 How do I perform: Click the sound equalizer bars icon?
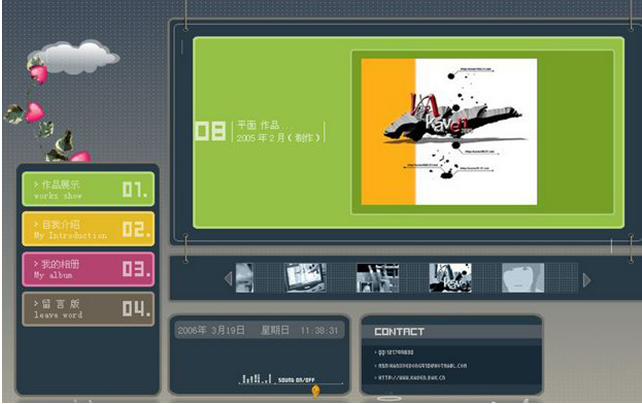pyautogui.click(x=256, y=378)
